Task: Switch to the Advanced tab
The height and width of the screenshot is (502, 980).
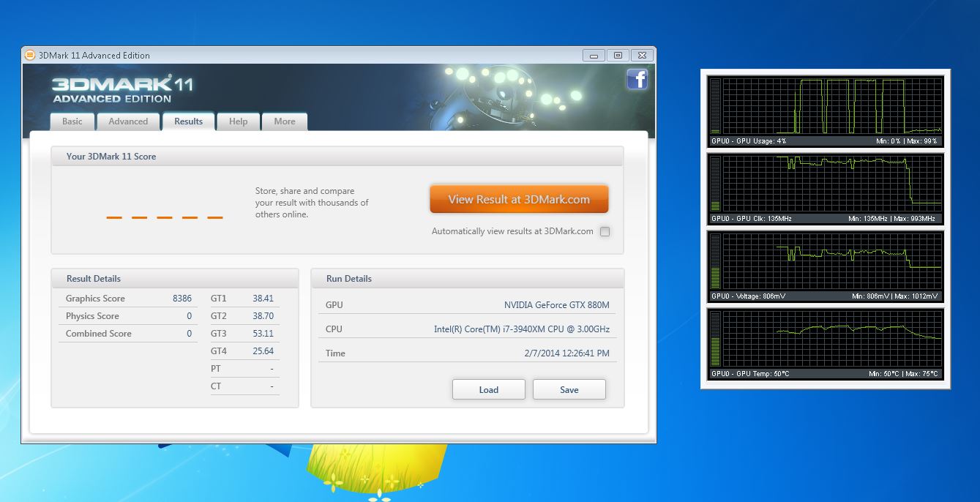Action: [x=128, y=121]
